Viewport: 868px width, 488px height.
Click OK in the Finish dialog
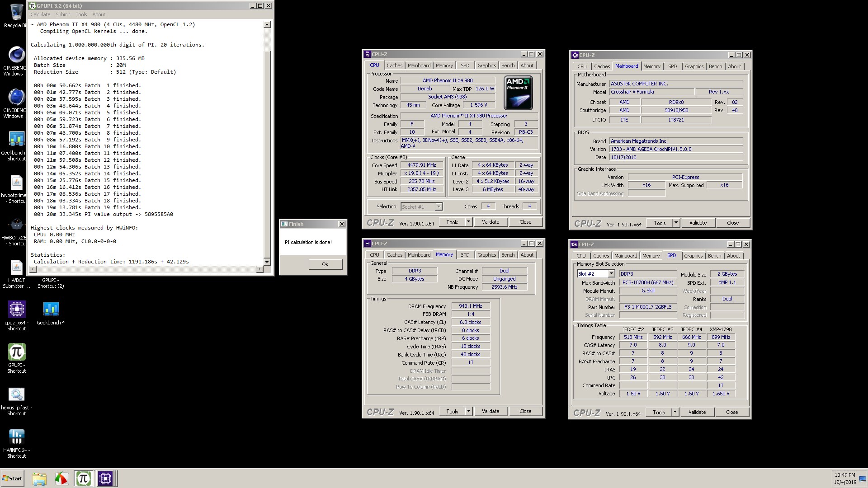pyautogui.click(x=325, y=264)
